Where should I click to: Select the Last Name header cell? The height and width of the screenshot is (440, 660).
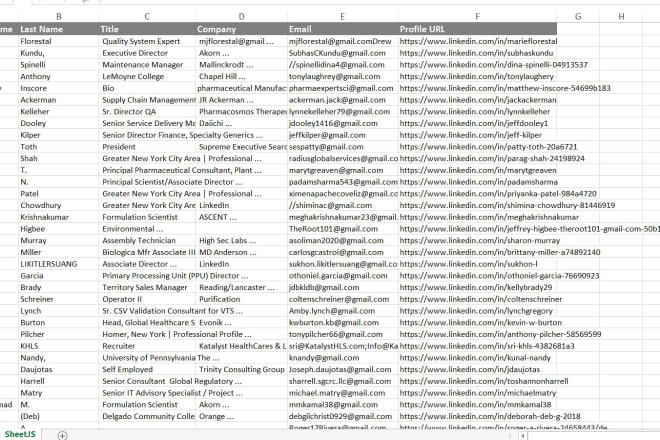click(x=59, y=29)
